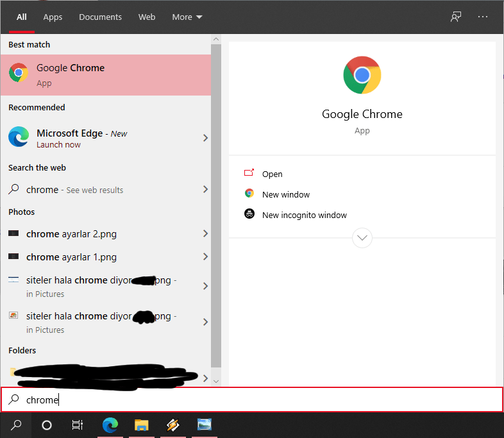Switch to the Web tab

point(147,17)
